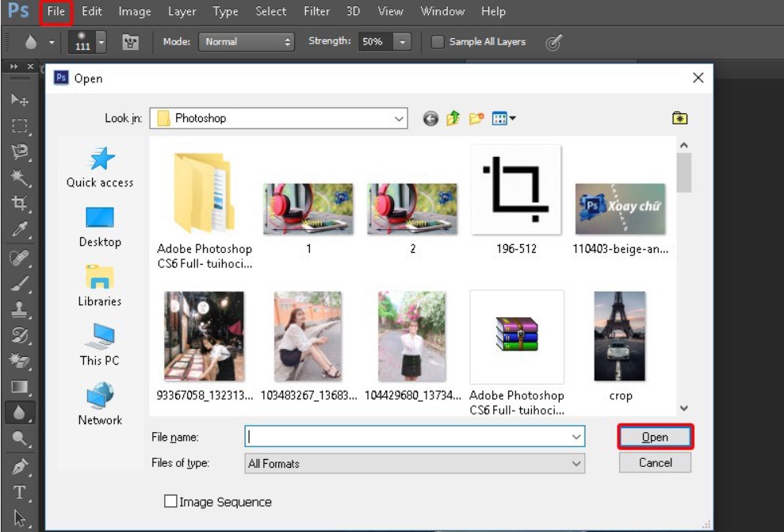Toggle the Sample All Layers checkbox
The image size is (784, 532).
pyautogui.click(x=438, y=42)
